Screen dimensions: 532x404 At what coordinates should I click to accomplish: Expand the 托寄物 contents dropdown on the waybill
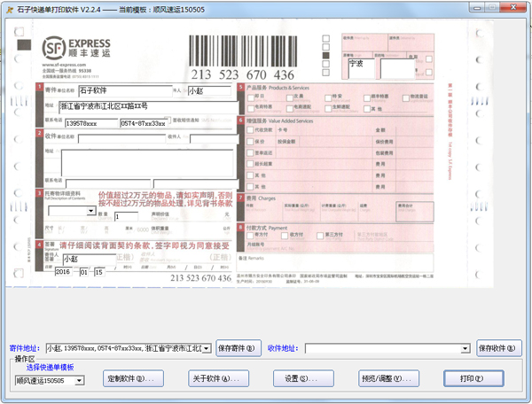(x=91, y=212)
